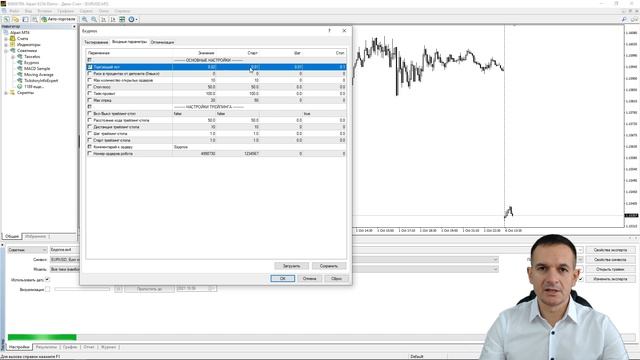640x360 pixels.
Task: Check the Номер ордеров робота checkbox
Action: pos(89,153)
